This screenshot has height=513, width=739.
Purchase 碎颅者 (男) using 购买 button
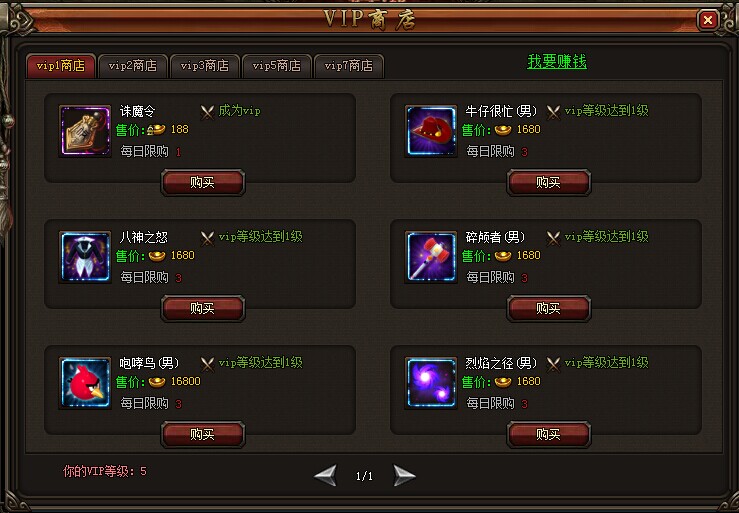[x=549, y=308]
